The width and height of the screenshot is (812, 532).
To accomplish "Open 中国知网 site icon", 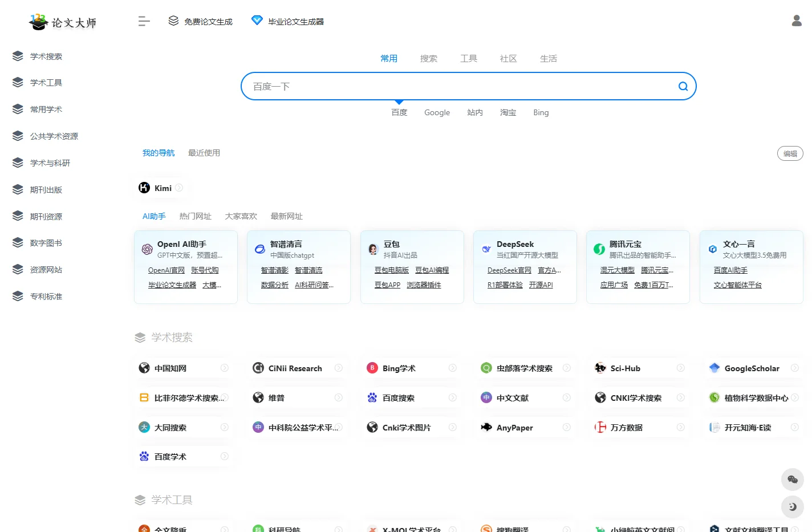I will coord(144,368).
